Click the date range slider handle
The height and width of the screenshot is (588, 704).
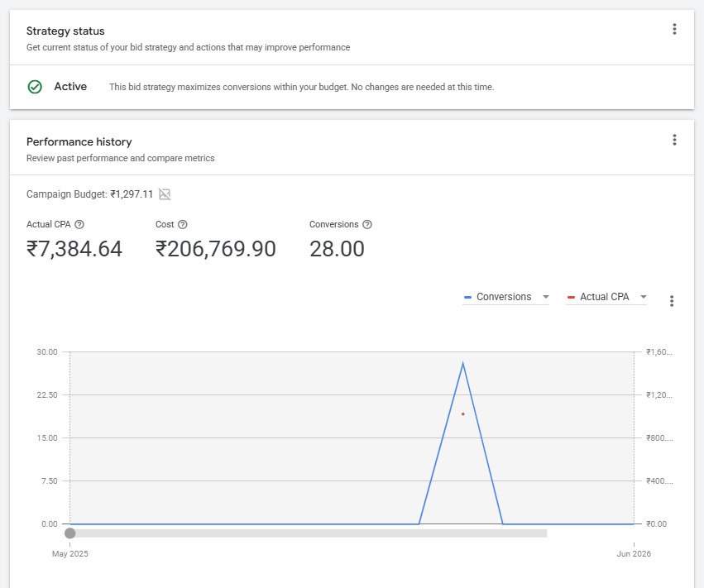(70, 533)
